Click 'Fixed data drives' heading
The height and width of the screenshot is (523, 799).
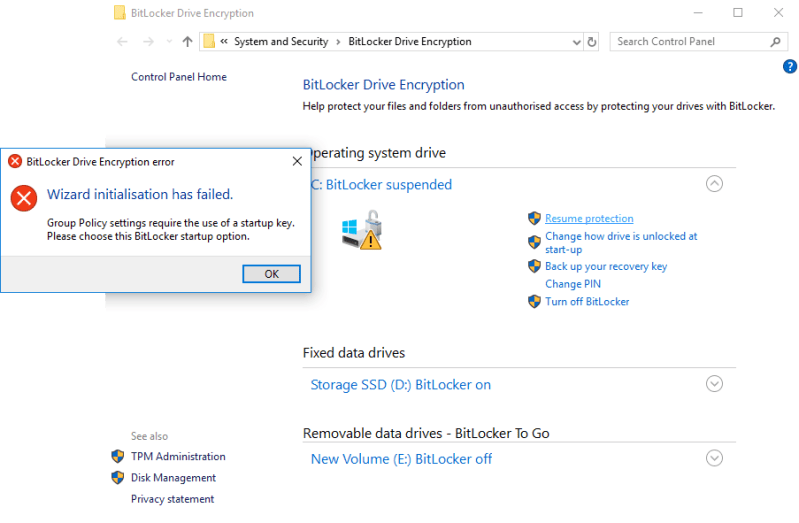[x=354, y=353]
